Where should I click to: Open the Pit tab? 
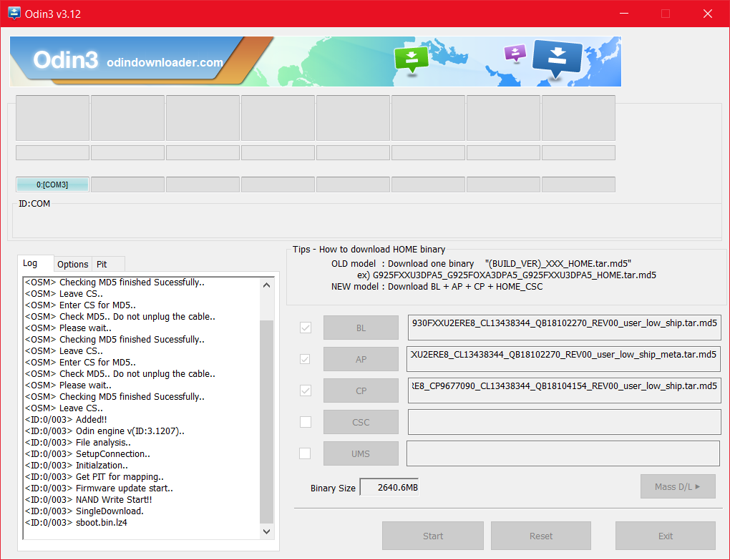102,264
